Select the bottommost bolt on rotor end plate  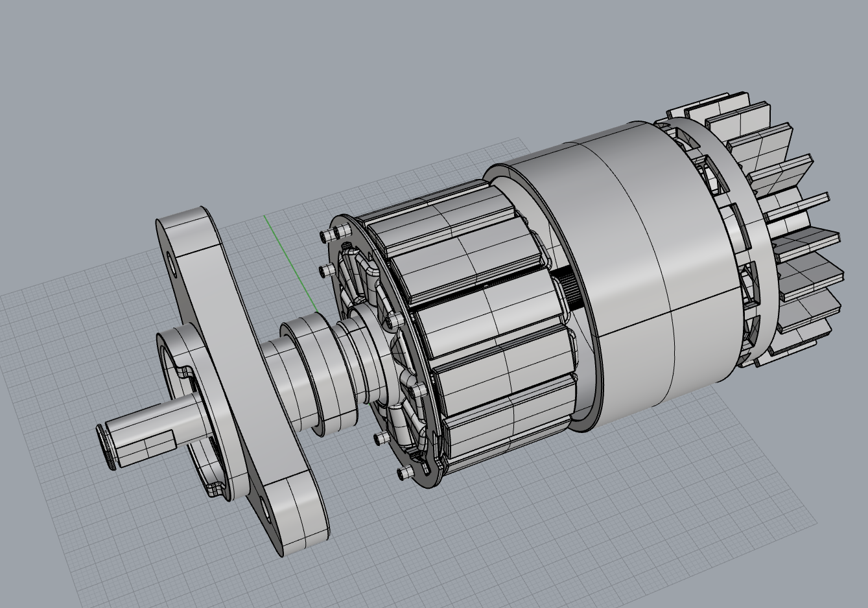405,473
